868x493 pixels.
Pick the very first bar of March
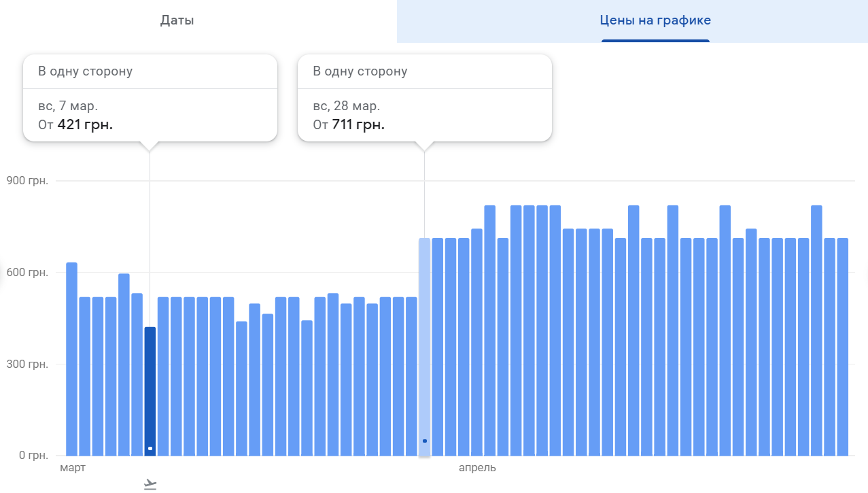click(71, 360)
